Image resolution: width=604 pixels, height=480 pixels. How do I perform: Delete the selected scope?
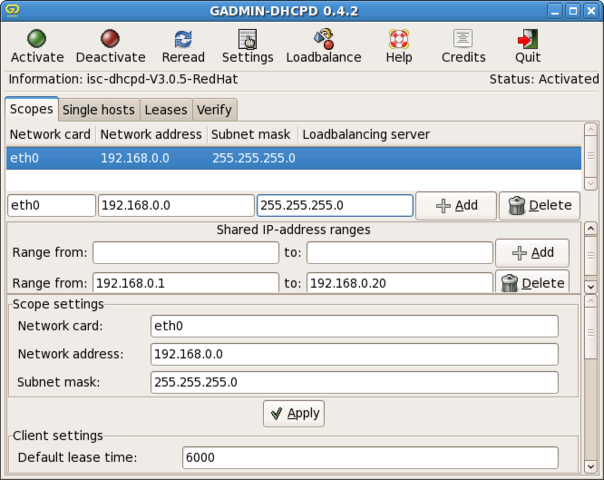pos(540,206)
